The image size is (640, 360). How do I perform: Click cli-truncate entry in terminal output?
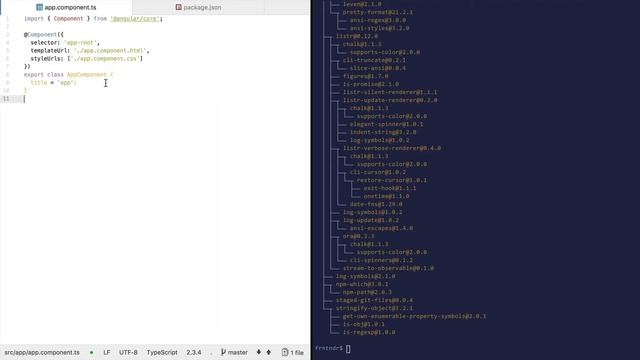coord(374,60)
